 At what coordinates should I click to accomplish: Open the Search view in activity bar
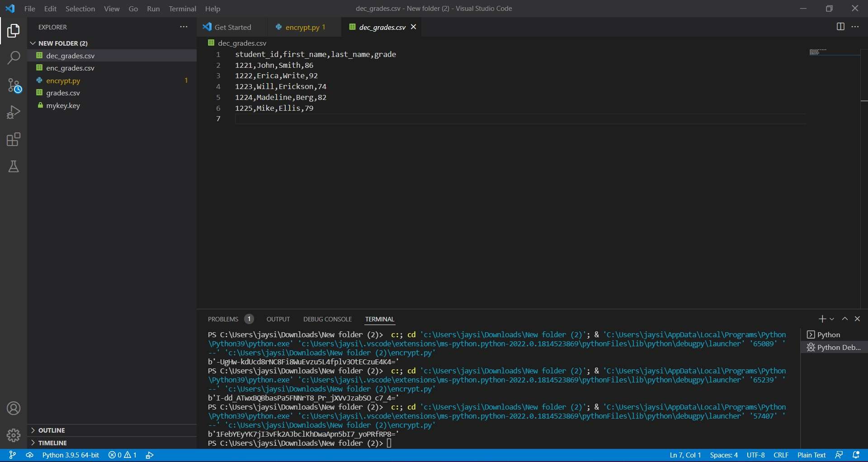(14, 58)
